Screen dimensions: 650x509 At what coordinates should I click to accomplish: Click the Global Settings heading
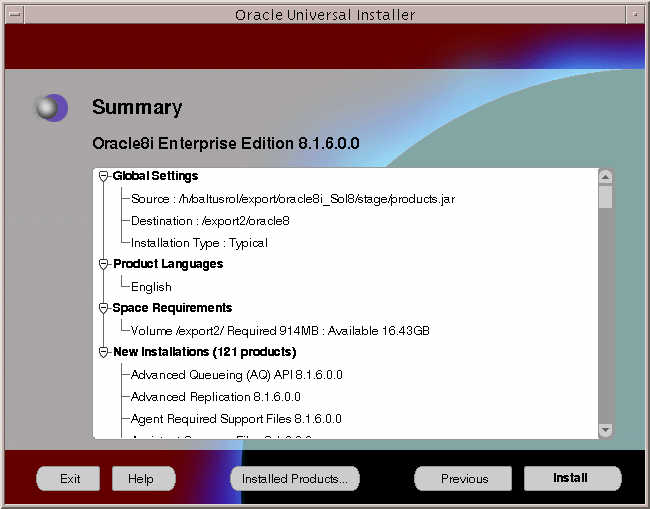[x=155, y=176]
